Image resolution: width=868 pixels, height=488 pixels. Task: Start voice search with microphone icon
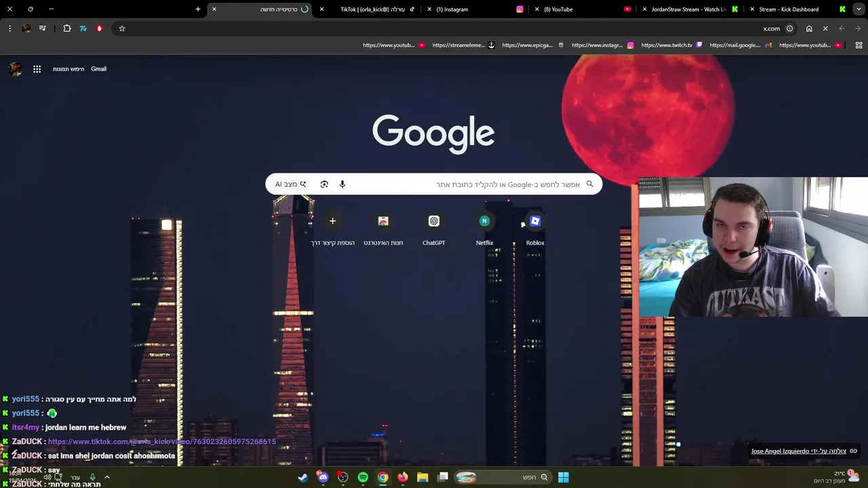pos(342,184)
